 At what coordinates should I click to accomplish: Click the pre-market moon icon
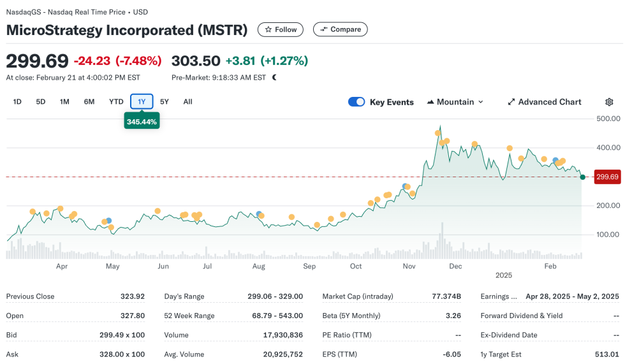(x=274, y=78)
